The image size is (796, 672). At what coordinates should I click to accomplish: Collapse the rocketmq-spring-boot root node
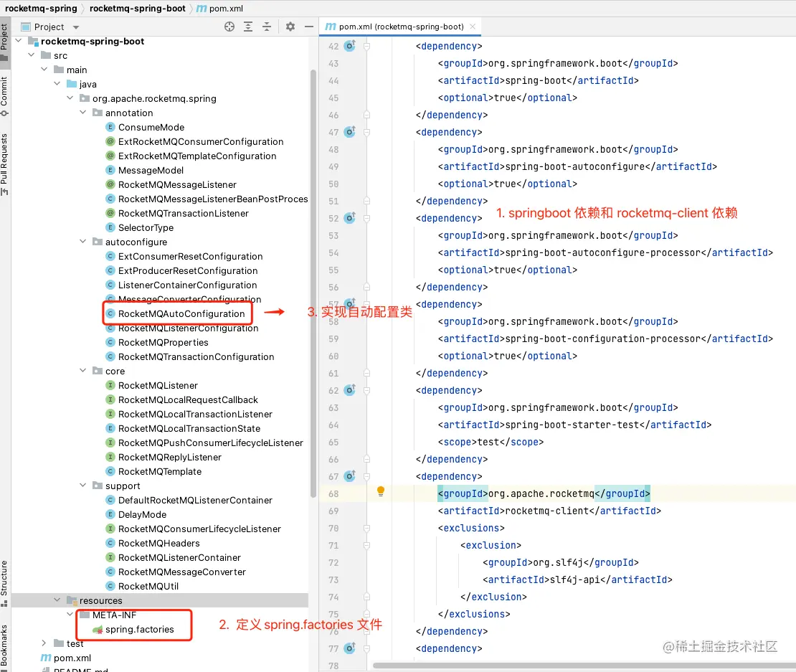19,41
